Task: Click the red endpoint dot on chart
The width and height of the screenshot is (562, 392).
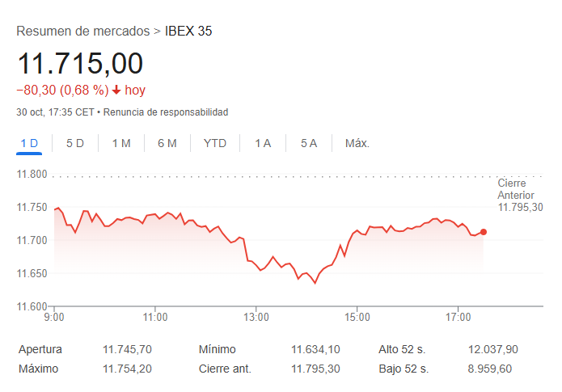Action: [484, 232]
